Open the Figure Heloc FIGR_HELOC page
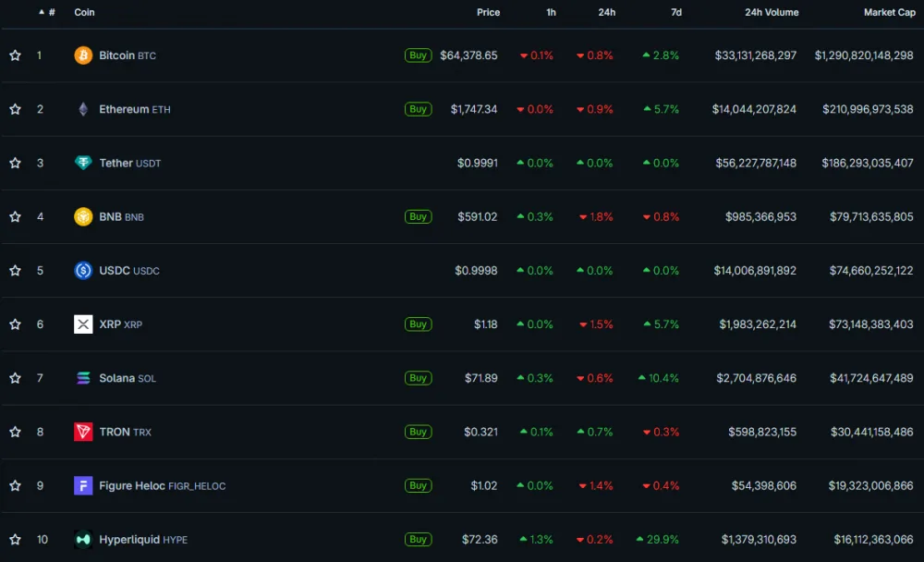Screen dimensions: 924x562 pyautogui.click(x=162, y=485)
